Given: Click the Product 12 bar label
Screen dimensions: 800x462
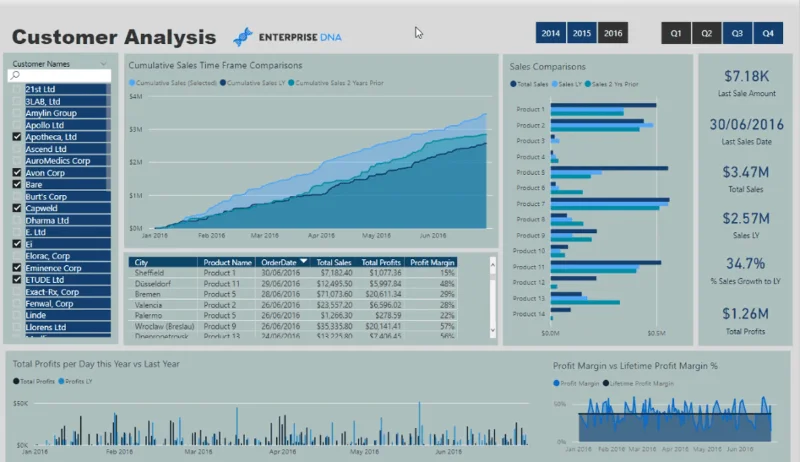Looking at the screenshot, I should [x=529, y=282].
